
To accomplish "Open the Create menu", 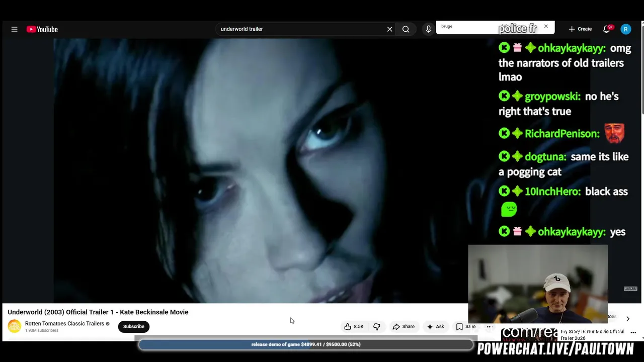I will (x=580, y=29).
